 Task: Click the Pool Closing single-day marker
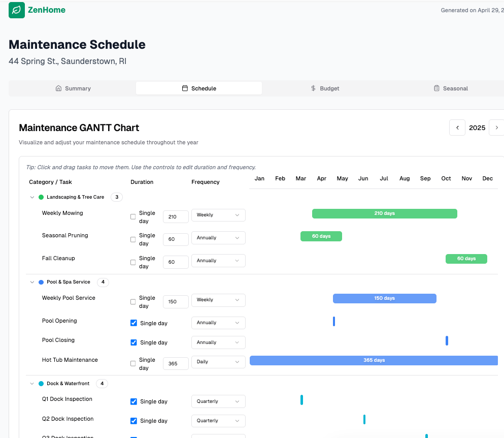pyautogui.click(x=447, y=340)
